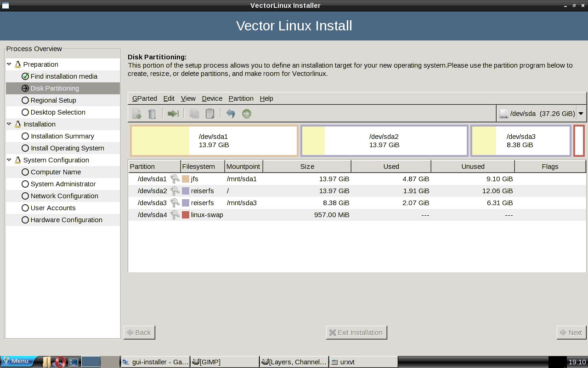Image resolution: width=588 pixels, height=368 pixels.
Task: Click the jfs filesystem color swatch
Action: (186, 179)
